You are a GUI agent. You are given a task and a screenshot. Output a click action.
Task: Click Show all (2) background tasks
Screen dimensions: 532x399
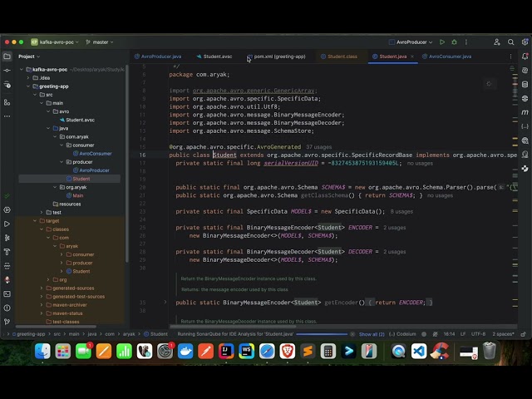pos(371,334)
